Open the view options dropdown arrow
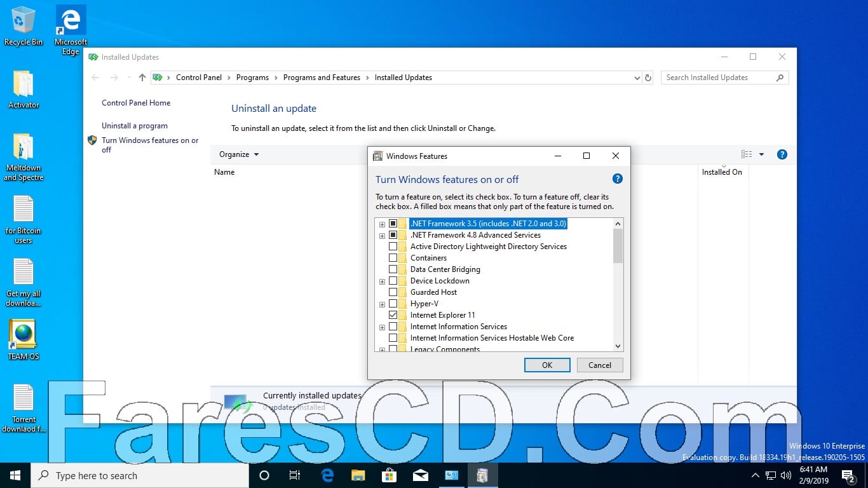This screenshot has height=488, width=868. click(x=761, y=154)
